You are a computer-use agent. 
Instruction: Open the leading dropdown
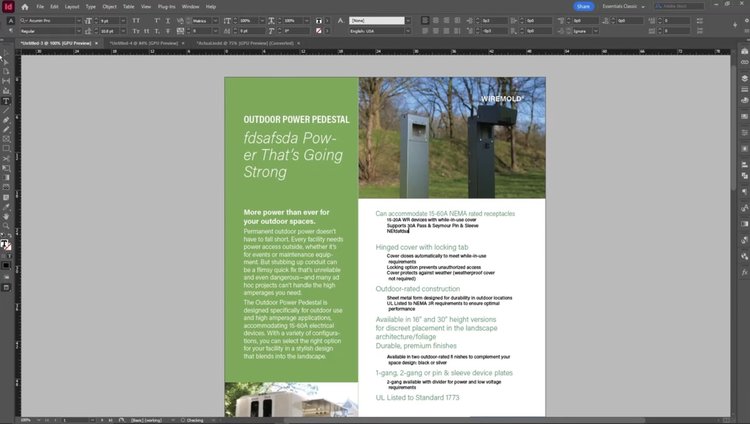click(x=123, y=31)
